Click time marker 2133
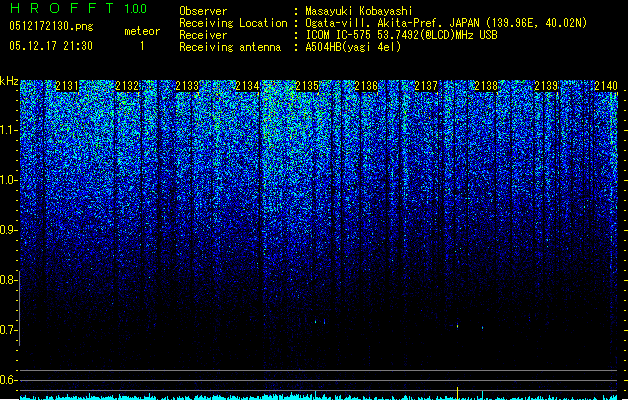The height and width of the screenshot is (400, 629). [187, 86]
